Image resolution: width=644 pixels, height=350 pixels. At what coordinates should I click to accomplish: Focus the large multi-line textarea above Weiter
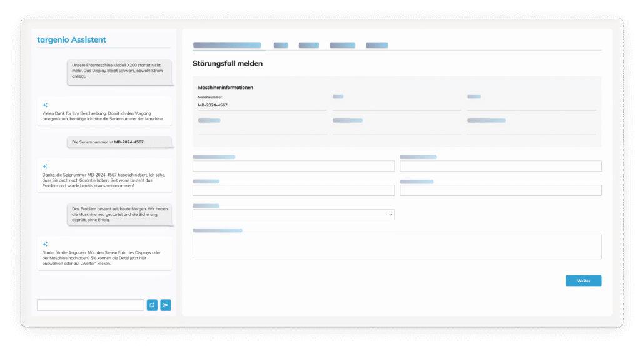click(396, 246)
